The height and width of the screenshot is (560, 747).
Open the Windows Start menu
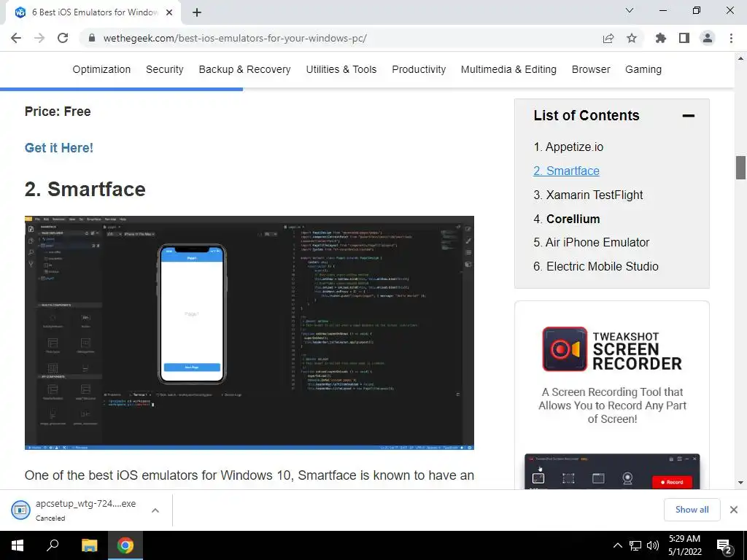click(18, 545)
